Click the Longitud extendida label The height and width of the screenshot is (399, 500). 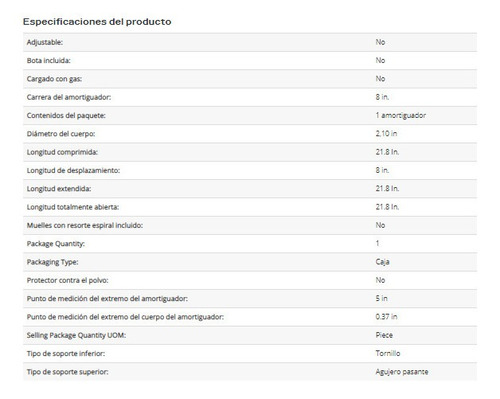tap(59, 189)
